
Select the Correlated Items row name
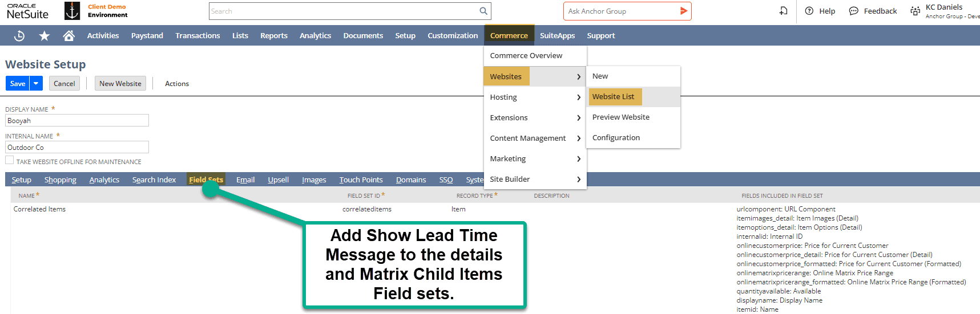tap(39, 209)
